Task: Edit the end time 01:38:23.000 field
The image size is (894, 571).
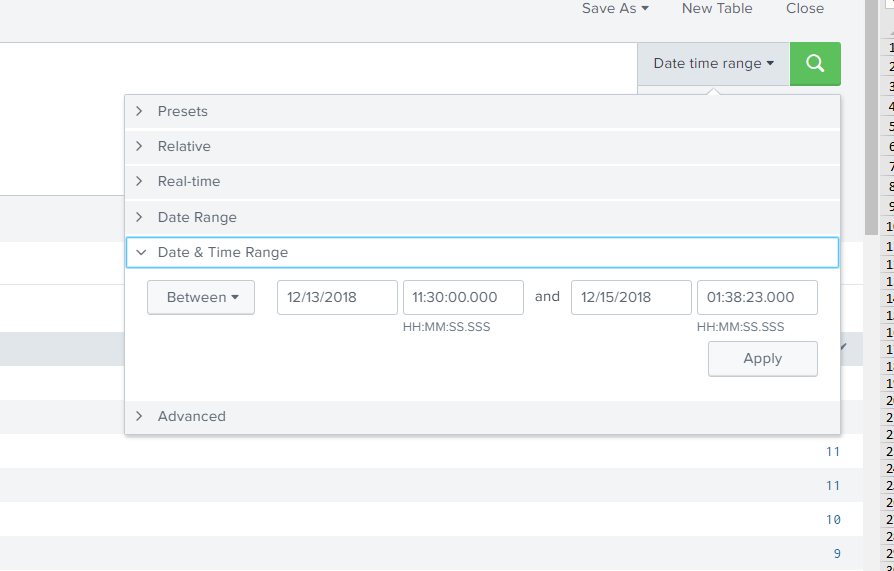Action: pos(757,297)
